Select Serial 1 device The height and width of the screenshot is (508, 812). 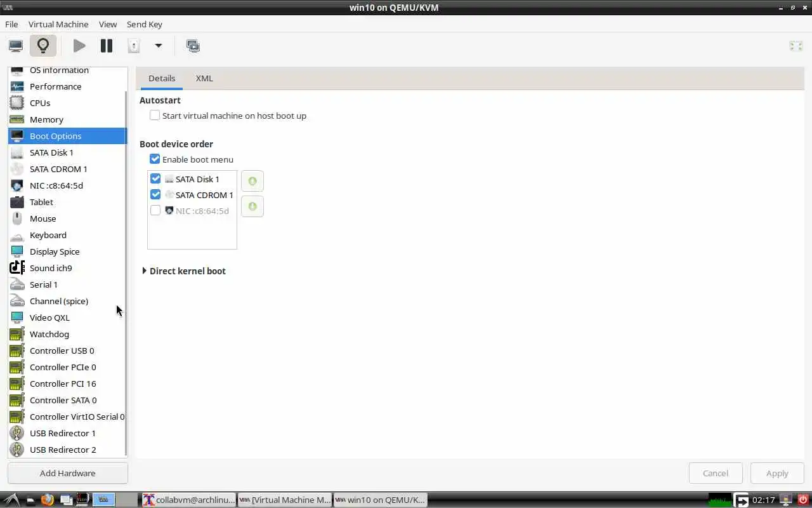(x=67, y=284)
